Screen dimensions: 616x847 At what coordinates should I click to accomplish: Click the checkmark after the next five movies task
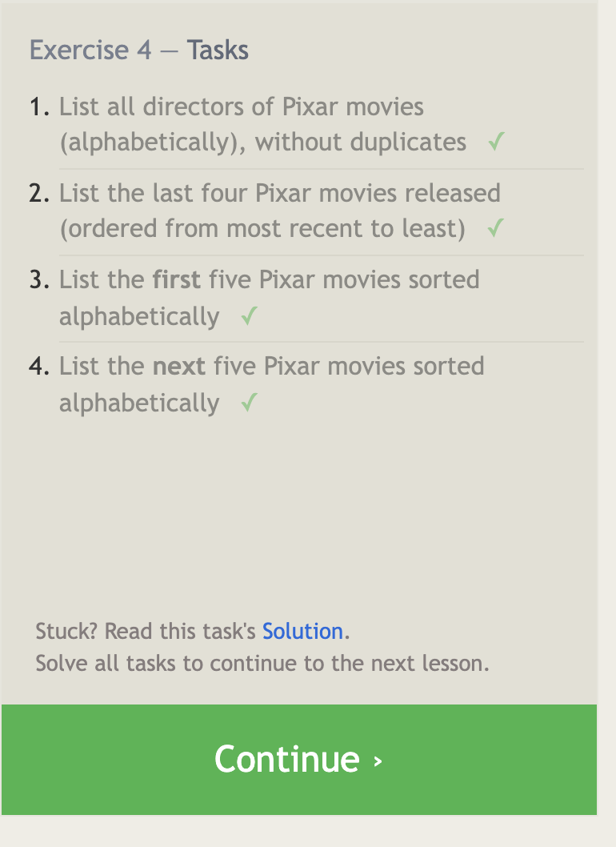[249, 403]
